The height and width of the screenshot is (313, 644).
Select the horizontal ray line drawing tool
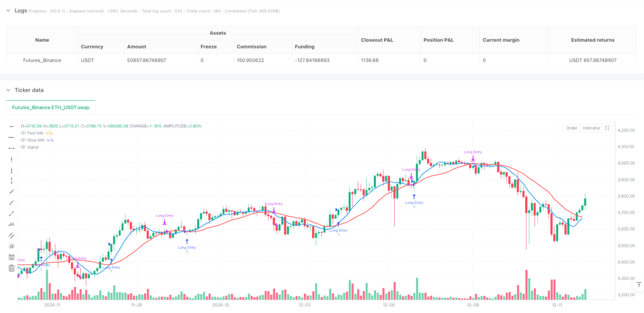[12, 137]
